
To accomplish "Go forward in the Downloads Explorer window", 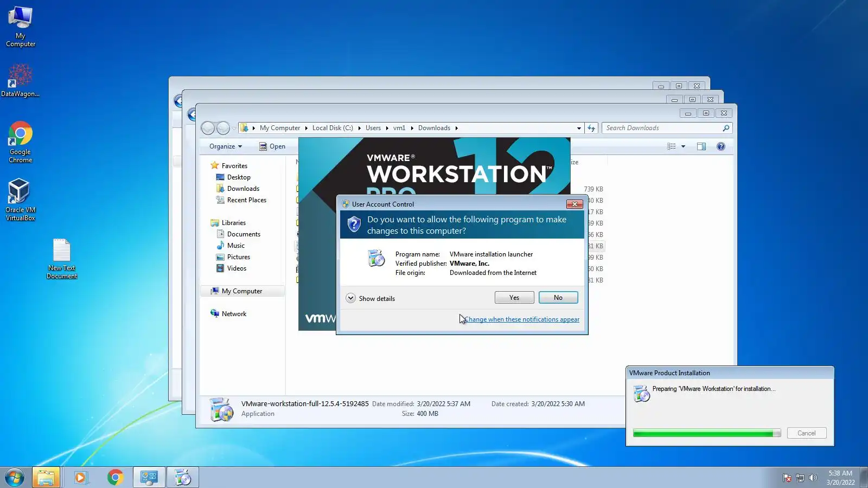I will pos(223,128).
